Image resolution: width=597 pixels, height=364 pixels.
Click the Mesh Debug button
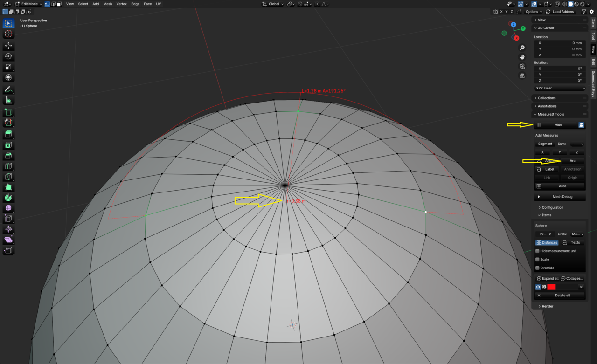tap(560, 197)
